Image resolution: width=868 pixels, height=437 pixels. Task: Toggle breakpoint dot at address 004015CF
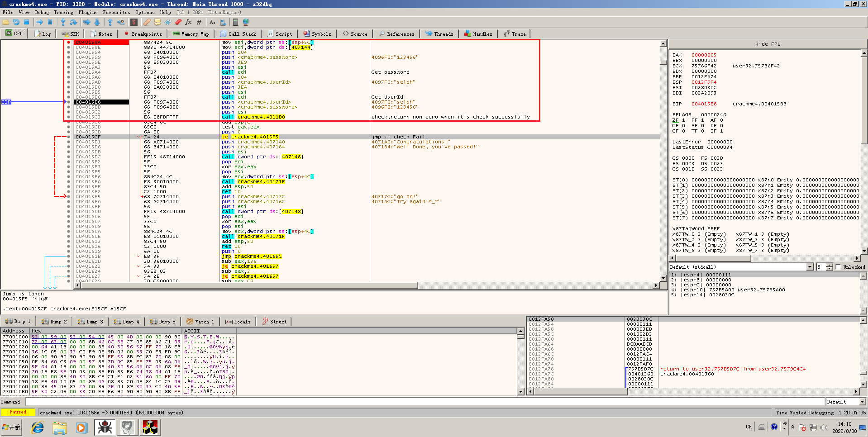coord(69,137)
